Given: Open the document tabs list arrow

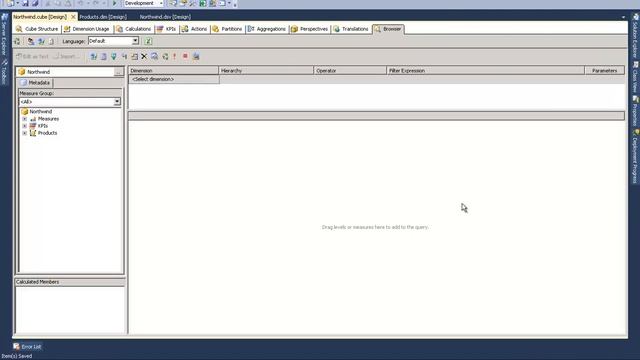Looking at the screenshot, I should [x=623, y=17].
